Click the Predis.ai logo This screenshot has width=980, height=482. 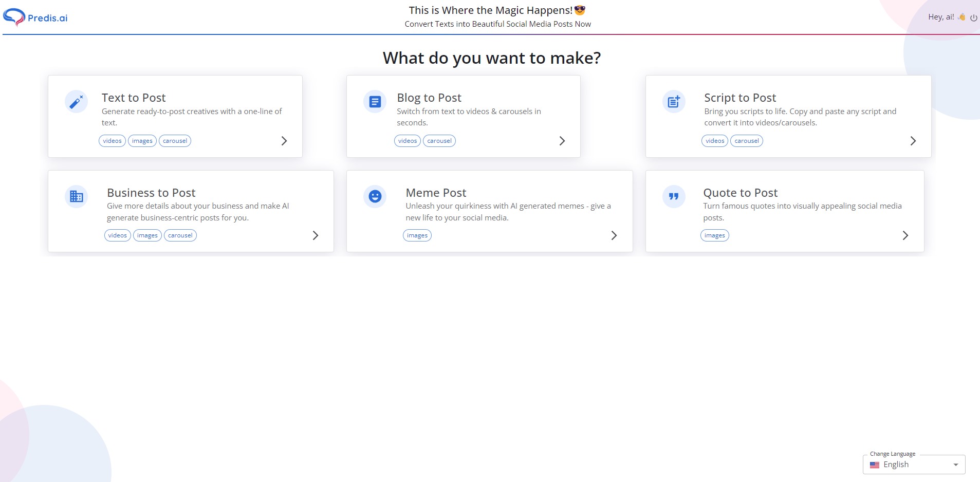coord(35,17)
